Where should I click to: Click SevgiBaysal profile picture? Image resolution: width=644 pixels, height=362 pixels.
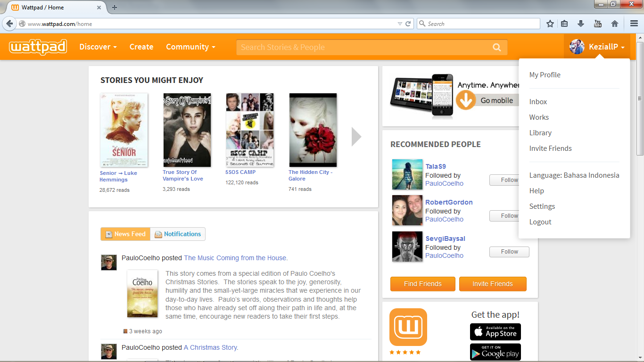tap(407, 247)
